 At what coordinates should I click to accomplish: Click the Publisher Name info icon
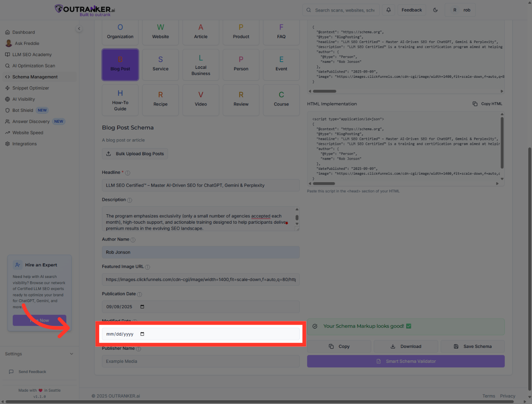138,349
